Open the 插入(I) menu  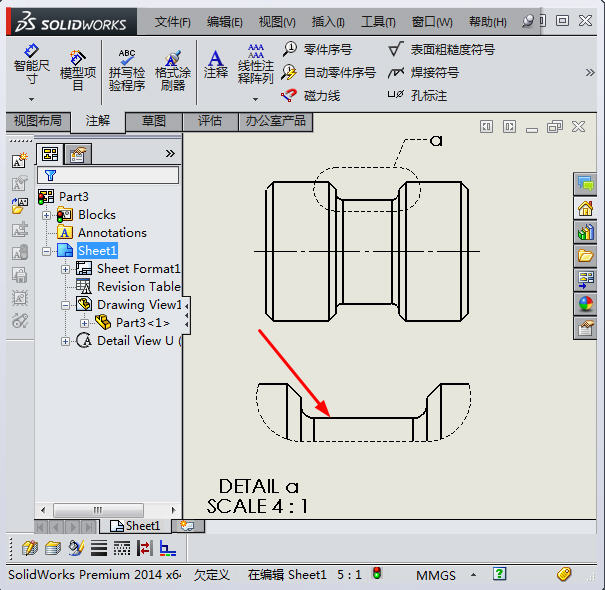pos(327,21)
